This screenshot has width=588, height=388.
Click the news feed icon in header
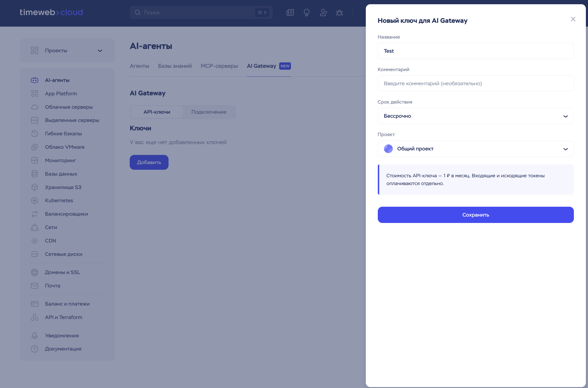pos(290,12)
